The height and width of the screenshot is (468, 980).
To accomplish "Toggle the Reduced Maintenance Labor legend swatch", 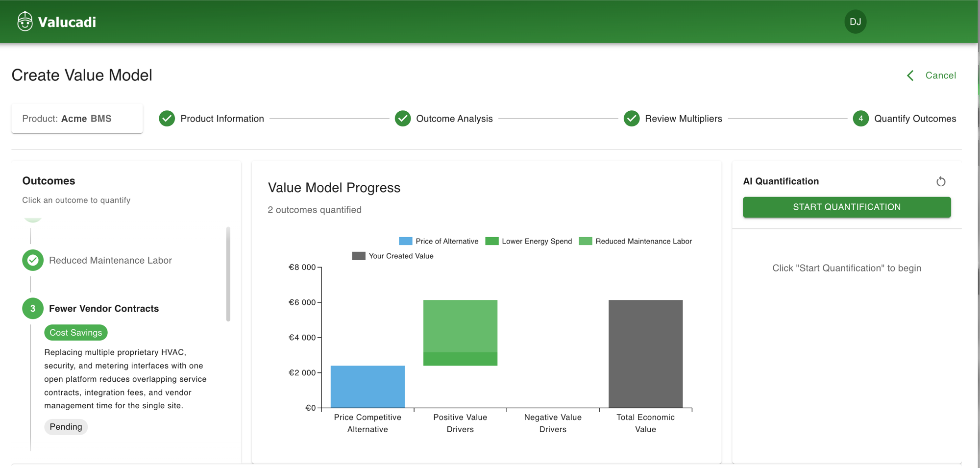I will pos(586,241).
